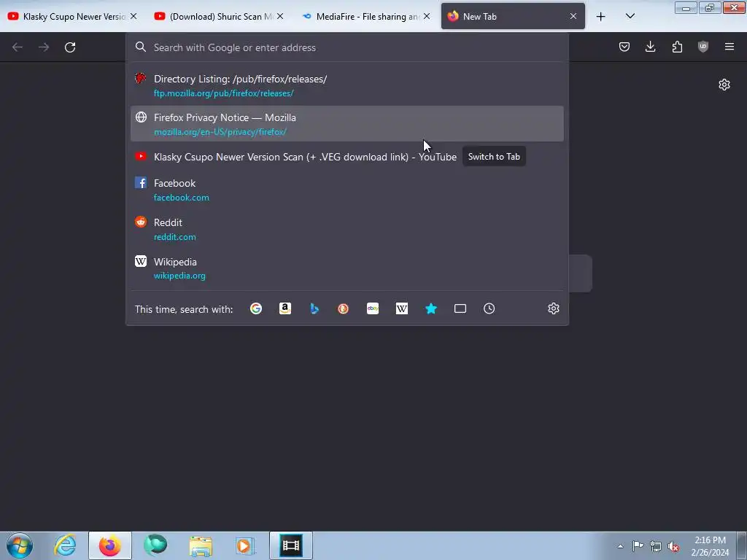Open the taskbar clock and date
Viewport: 747px width, 560px height.
pyautogui.click(x=710, y=546)
